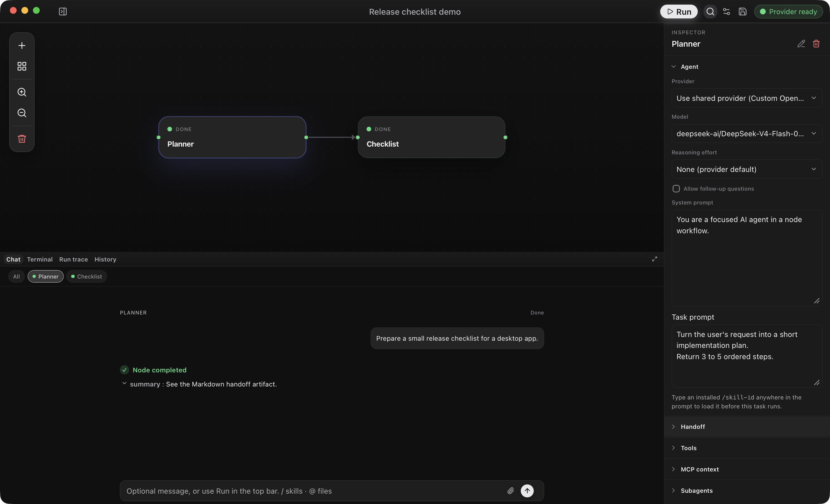Close window with the red traffic light

coord(13,10)
